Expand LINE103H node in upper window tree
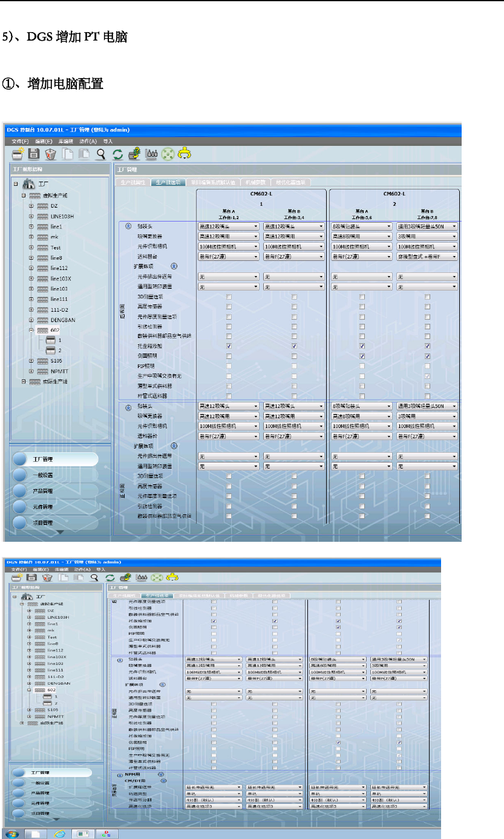 (x=31, y=216)
